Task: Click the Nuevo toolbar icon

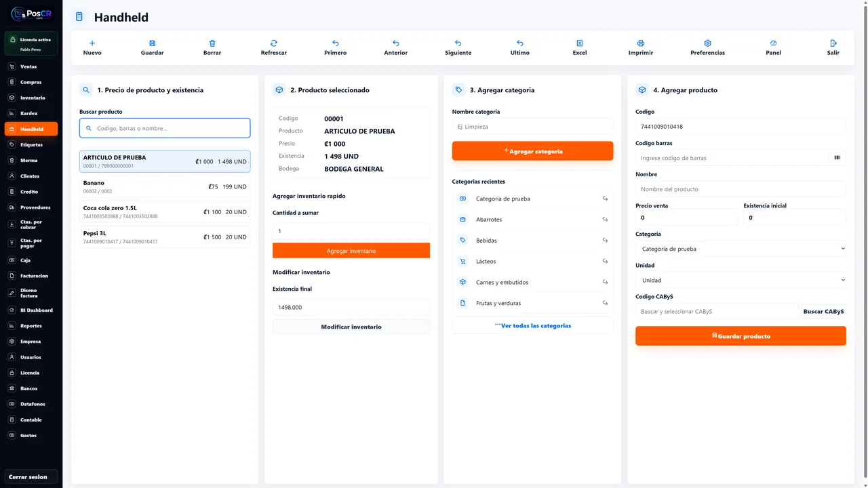Action: (x=92, y=43)
